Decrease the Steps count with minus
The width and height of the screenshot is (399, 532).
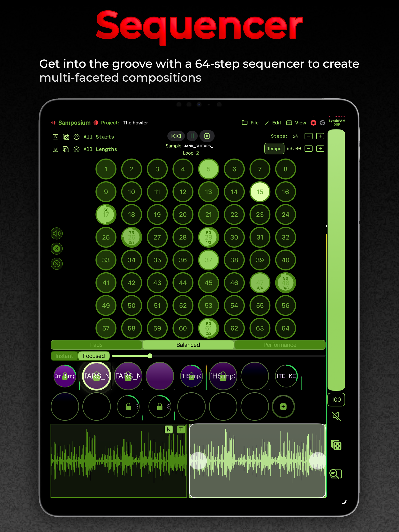pos(309,136)
